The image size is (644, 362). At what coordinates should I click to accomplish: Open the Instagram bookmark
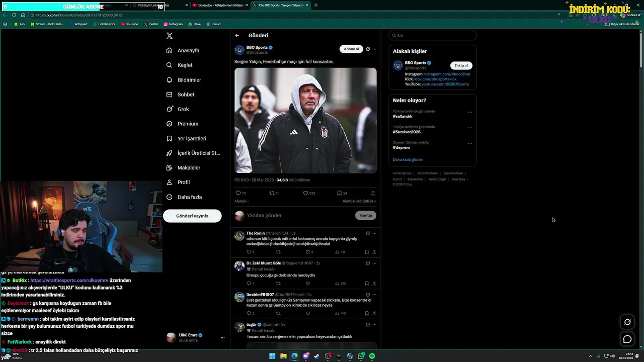[x=173, y=24]
